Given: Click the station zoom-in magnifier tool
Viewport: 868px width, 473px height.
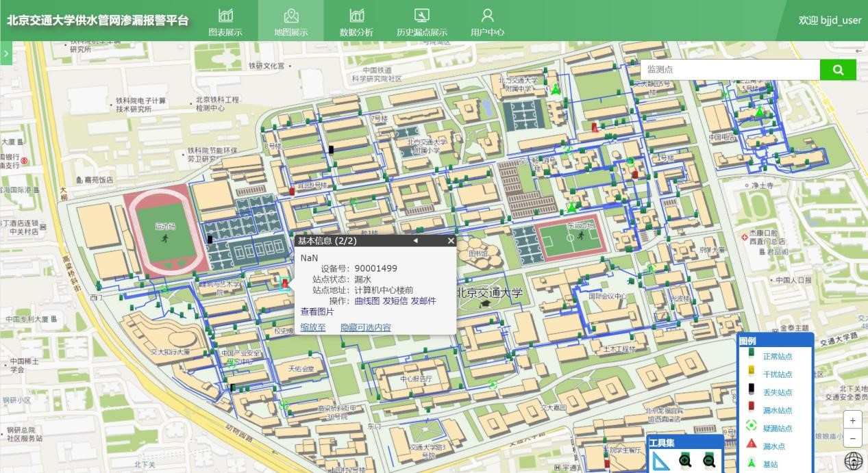Looking at the screenshot, I should (685, 461).
